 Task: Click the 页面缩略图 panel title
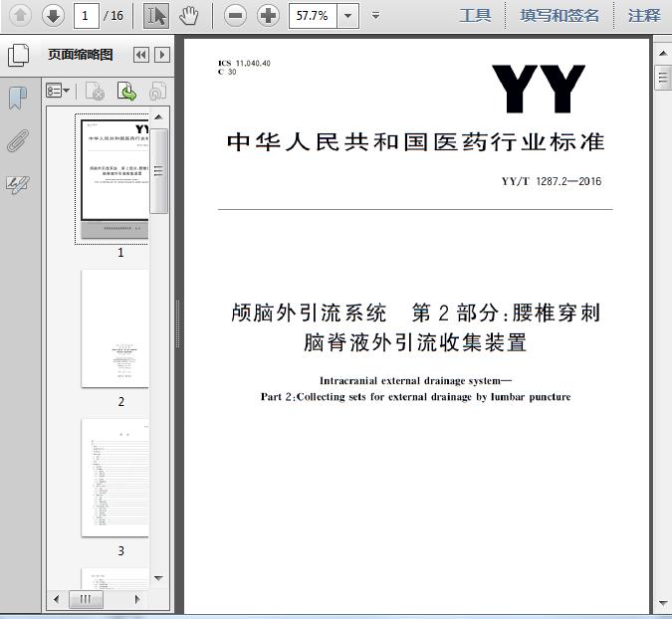[x=81, y=55]
